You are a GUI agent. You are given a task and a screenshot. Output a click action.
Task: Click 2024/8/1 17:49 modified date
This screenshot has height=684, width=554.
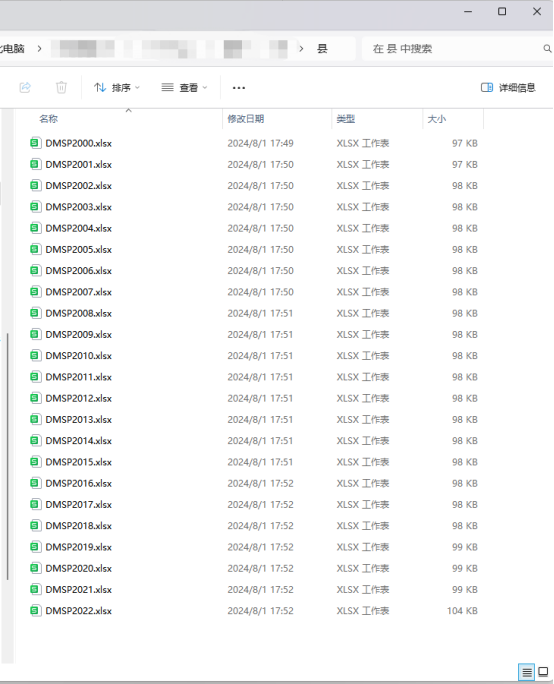(x=260, y=143)
